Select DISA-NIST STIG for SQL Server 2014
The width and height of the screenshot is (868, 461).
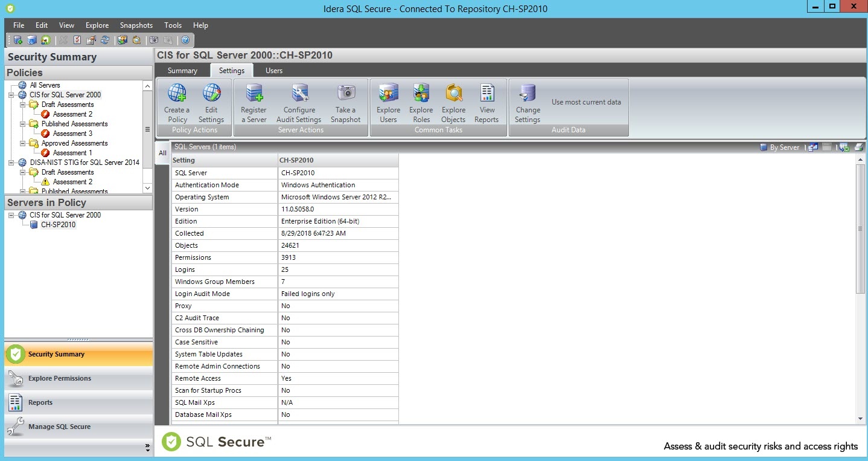point(85,163)
